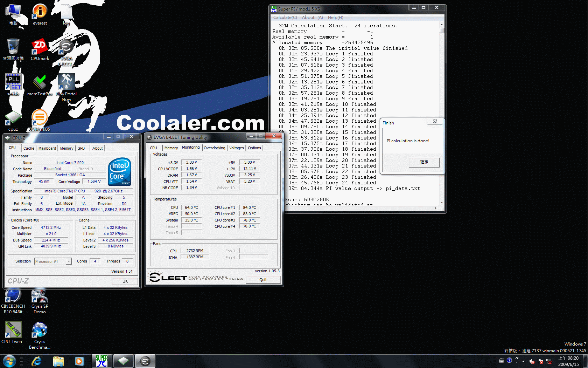Click the QPI Link 4039.9 MHz value

click(x=51, y=246)
